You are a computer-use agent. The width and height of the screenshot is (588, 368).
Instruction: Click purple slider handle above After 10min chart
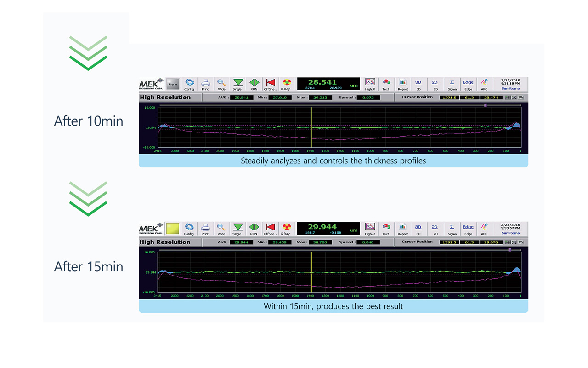pyautogui.click(x=486, y=105)
